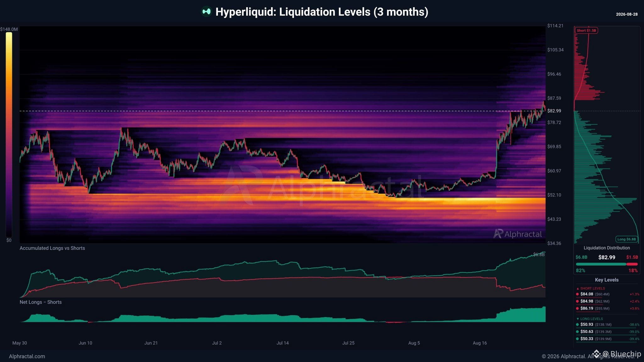Click the Aug 5 date on the time axis
Image resolution: width=644 pixels, height=362 pixels.
414,343
